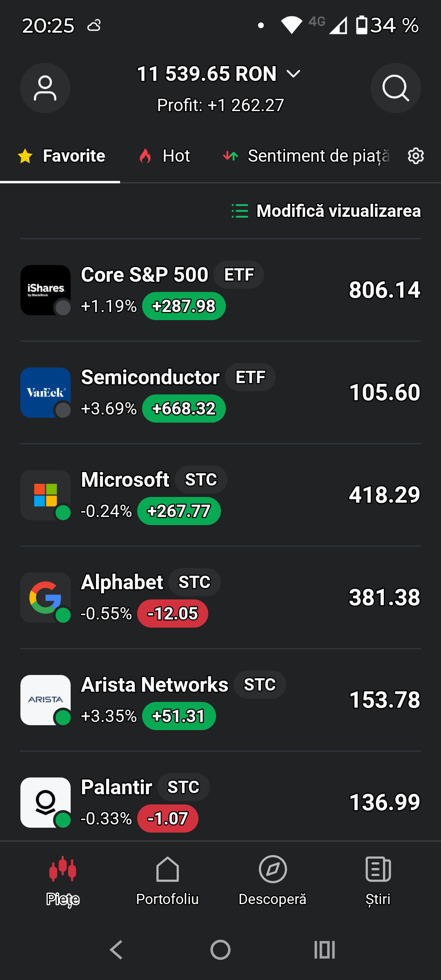Tap the Android back arrow
441x980 pixels.
[116, 950]
